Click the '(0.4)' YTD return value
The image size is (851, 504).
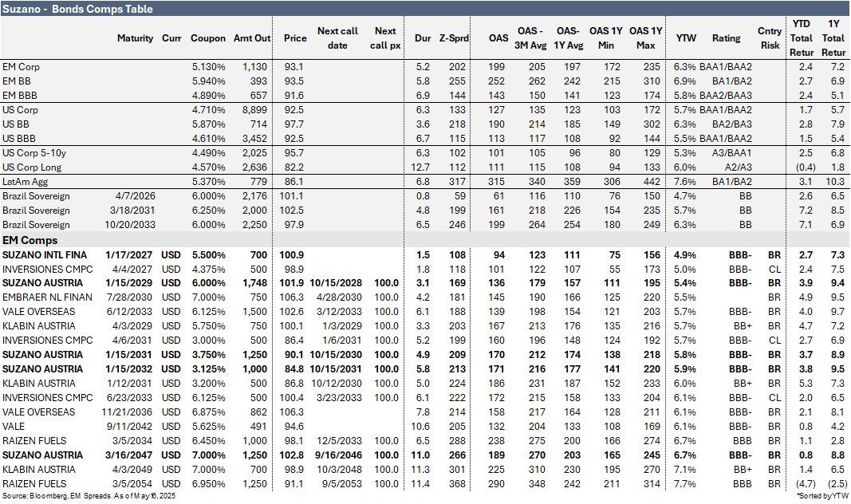point(806,167)
